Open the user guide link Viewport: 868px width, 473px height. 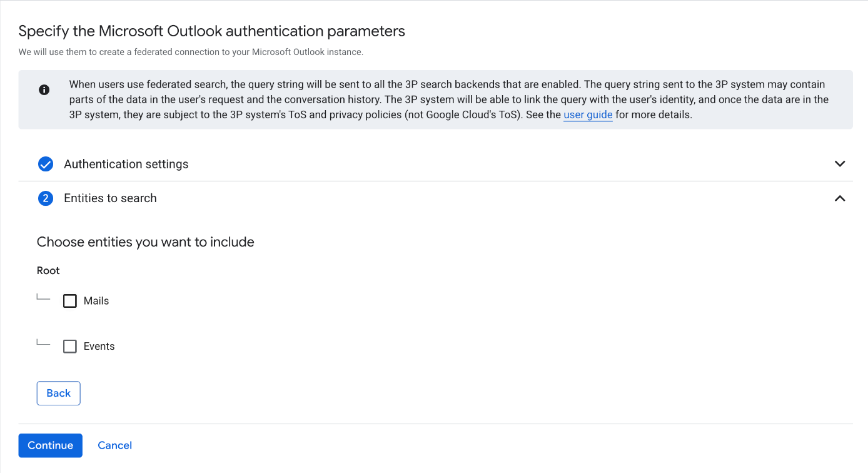pyautogui.click(x=588, y=115)
